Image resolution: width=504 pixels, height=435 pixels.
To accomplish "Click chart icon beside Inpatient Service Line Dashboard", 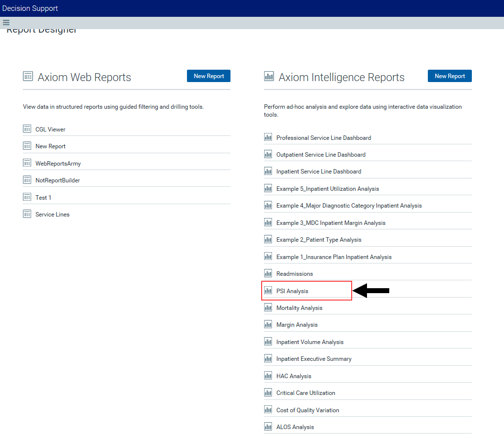I will (x=268, y=171).
